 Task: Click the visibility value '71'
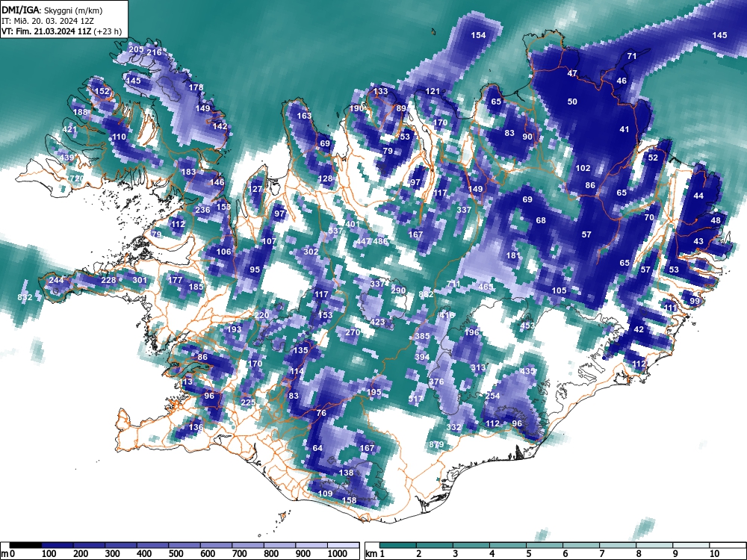632,56
